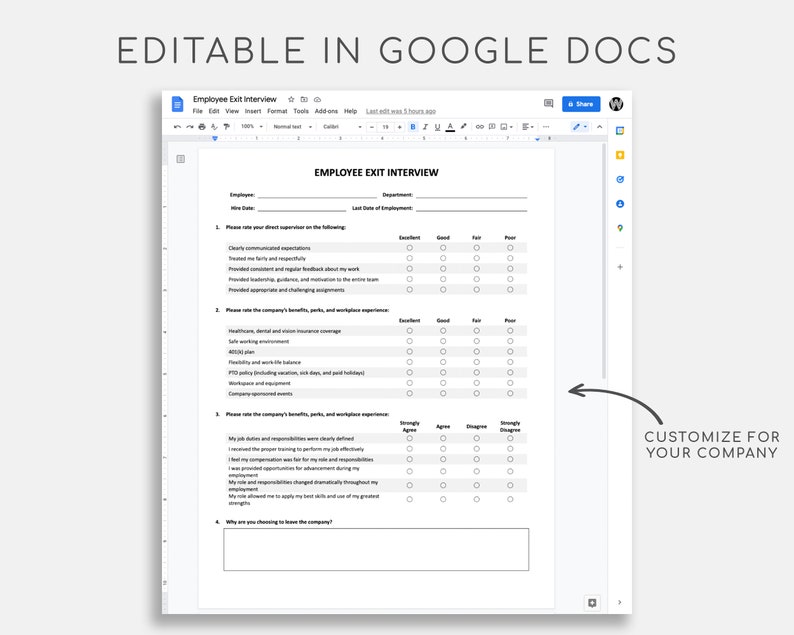The image size is (794, 635).
Task: Click the plus to get add-ons
Action: pyautogui.click(x=620, y=267)
